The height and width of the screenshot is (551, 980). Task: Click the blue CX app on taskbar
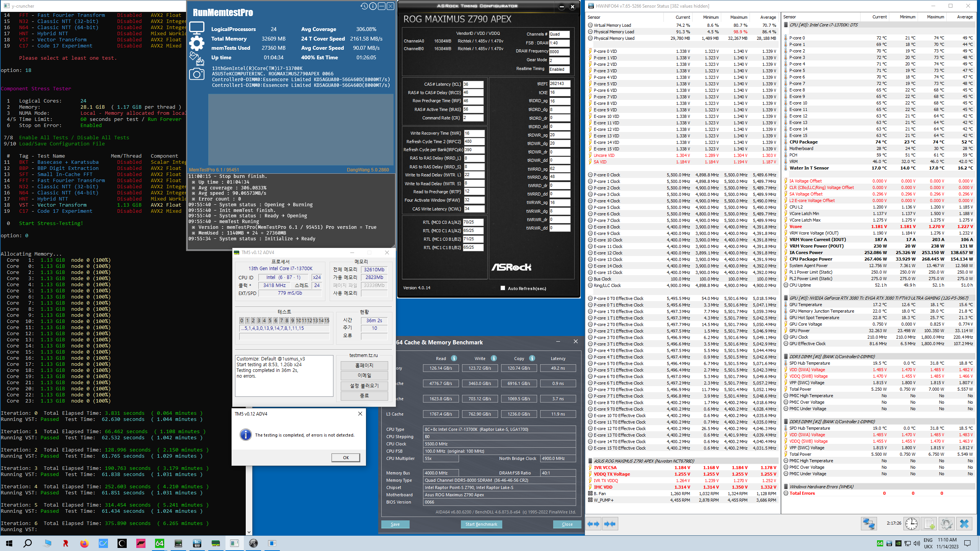click(x=103, y=543)
